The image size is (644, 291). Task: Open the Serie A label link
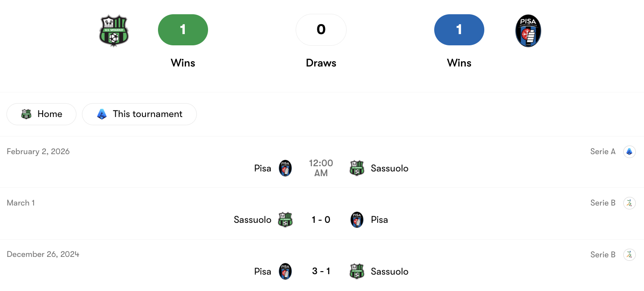click(x=603, y=152)
